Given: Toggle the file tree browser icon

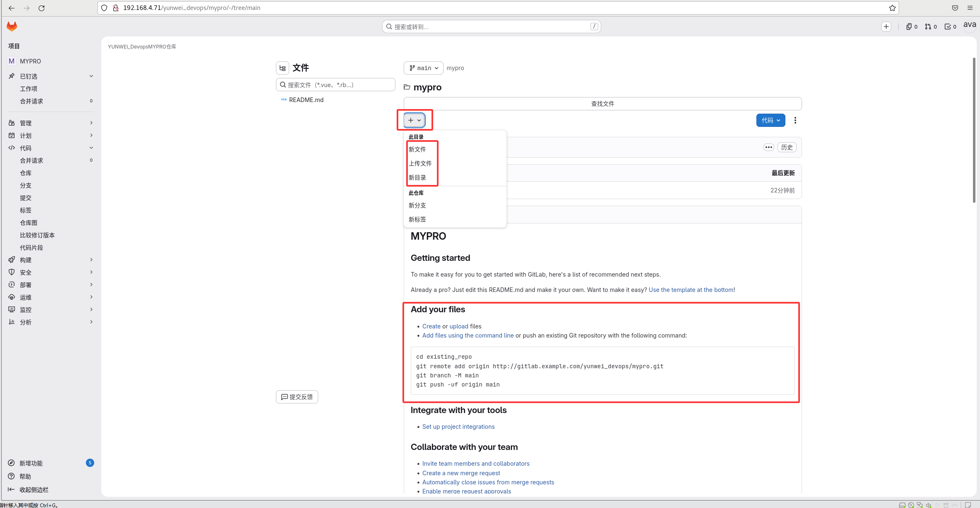Looking at the screenshot, I should pos(283,68).
